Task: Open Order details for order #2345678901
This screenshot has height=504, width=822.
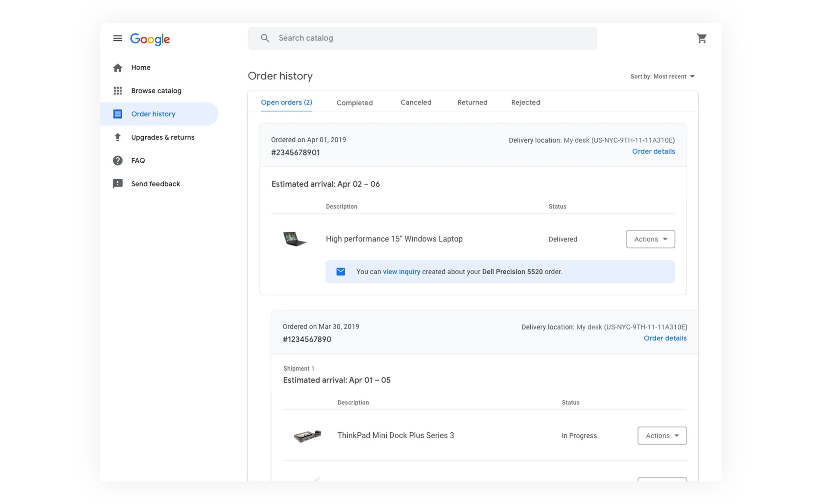Action: click(x=653, y=151)
